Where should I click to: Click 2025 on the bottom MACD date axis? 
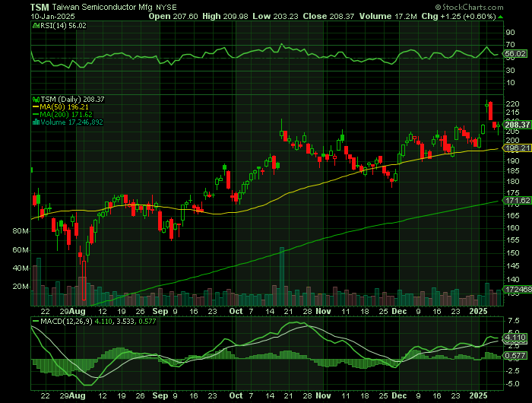(478, 395)
